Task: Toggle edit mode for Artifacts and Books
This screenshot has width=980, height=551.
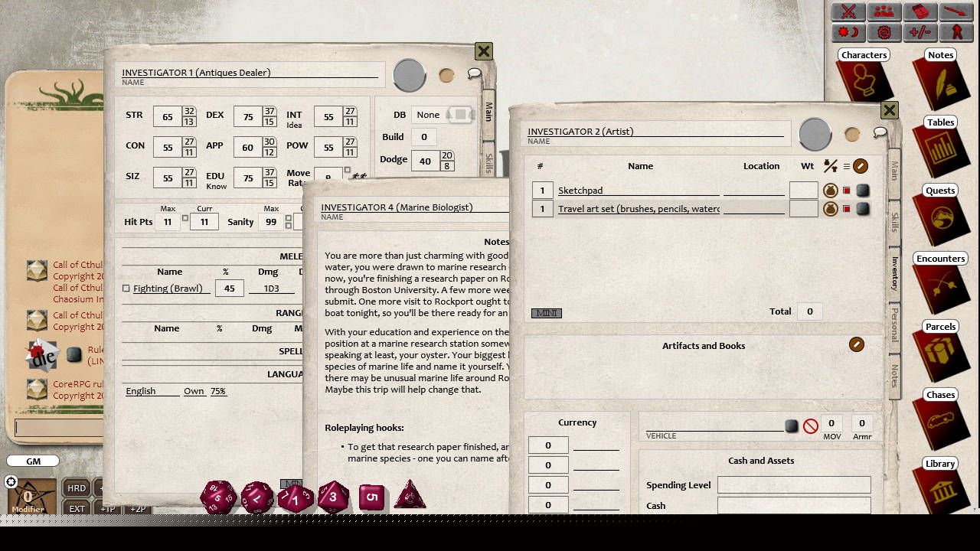Action: (x=857, y=344)
